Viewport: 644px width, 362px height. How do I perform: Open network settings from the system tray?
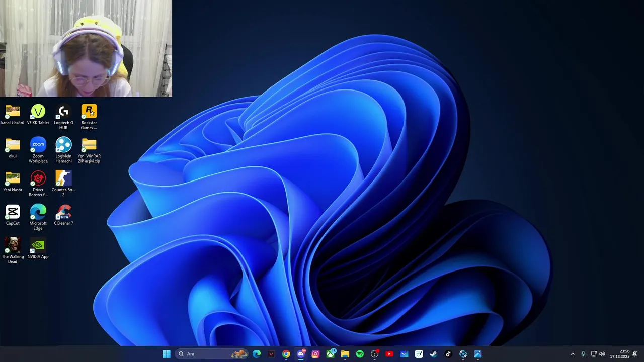click(x=594, y=354)
